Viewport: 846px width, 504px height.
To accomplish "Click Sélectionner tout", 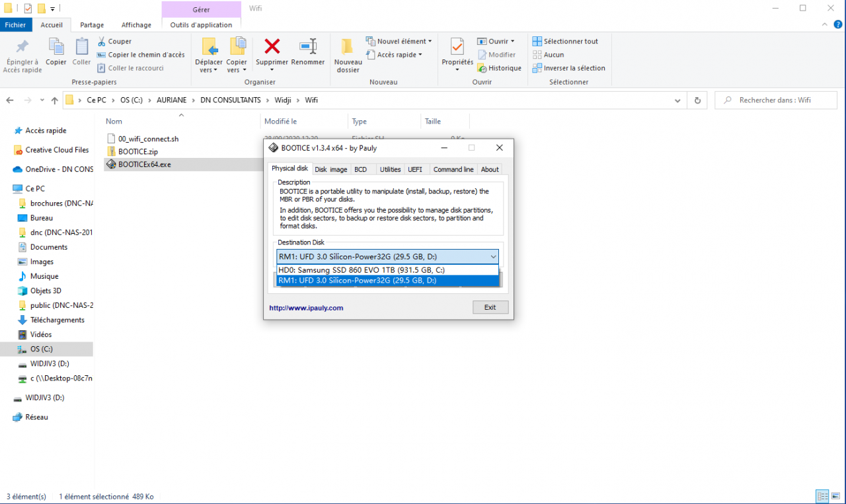I will pyautogui.click(x=565, y=41).
